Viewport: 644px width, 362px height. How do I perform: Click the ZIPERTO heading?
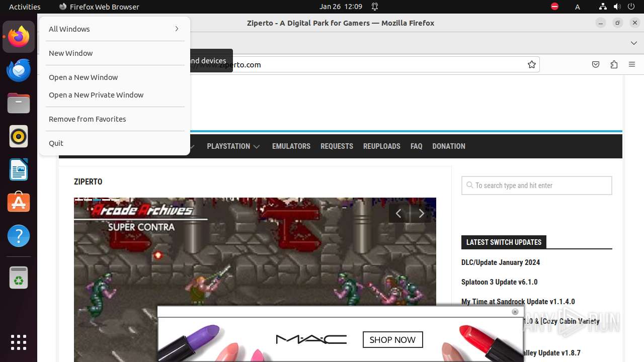coord(88,182)
